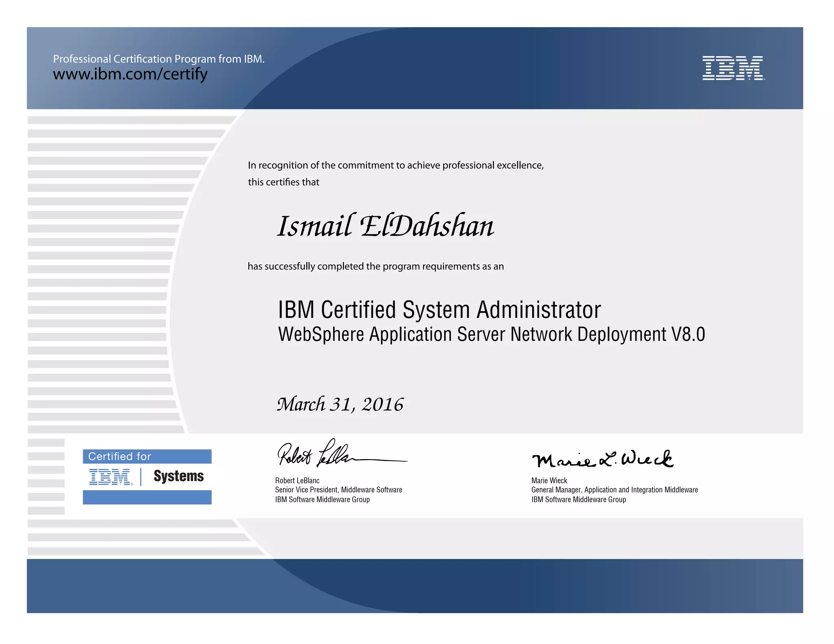834x644 pixels.
Task: Click the IBM logo in header
Action: 733,68
